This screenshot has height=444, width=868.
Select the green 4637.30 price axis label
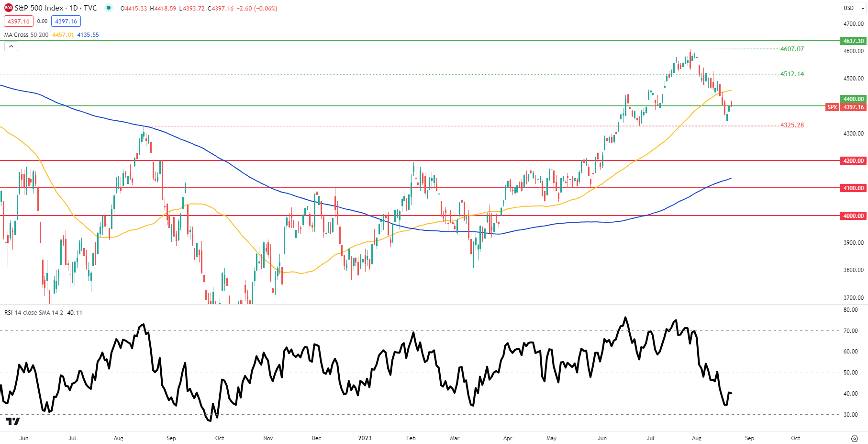(853, 41)
